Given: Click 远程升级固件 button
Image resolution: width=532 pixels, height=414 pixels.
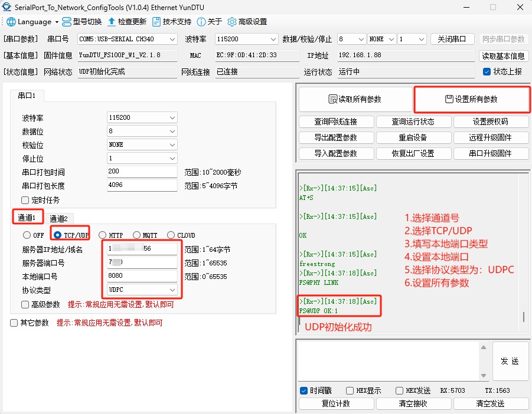Looking at the screenshot, I should [x=491, y=137].
